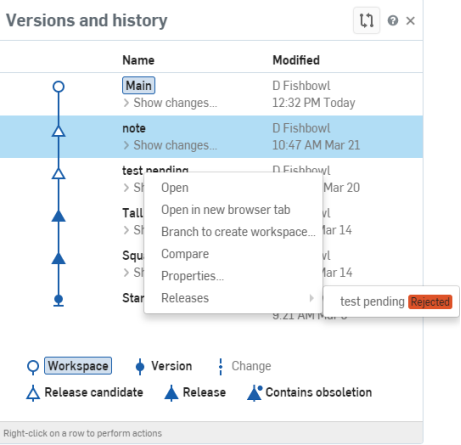Expand Show changes under Main
The image size is (461, 445).
tap(170, 103)
